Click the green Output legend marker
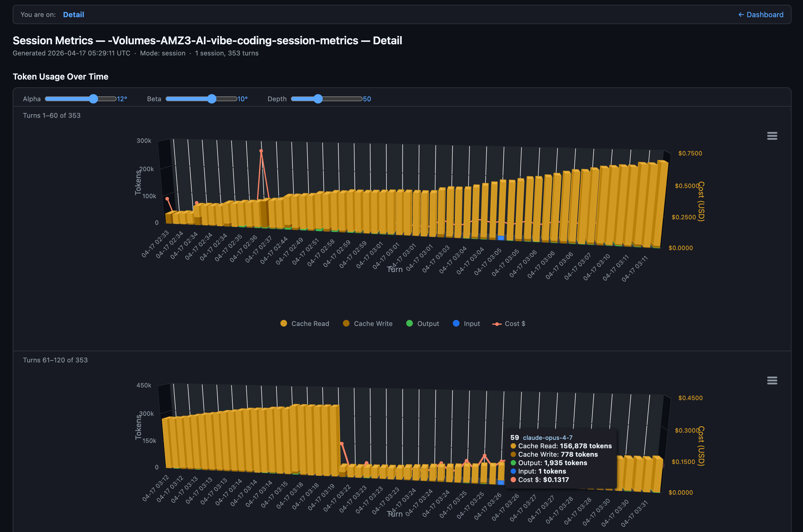This screenshot has height=532, width=803. click(409, 323)
